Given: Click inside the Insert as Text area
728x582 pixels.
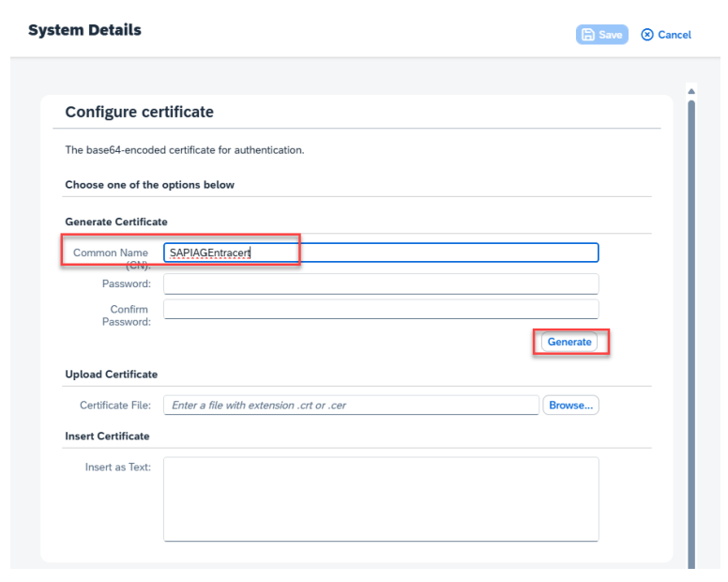Looking at the screenshot, I should pos(380,498).
